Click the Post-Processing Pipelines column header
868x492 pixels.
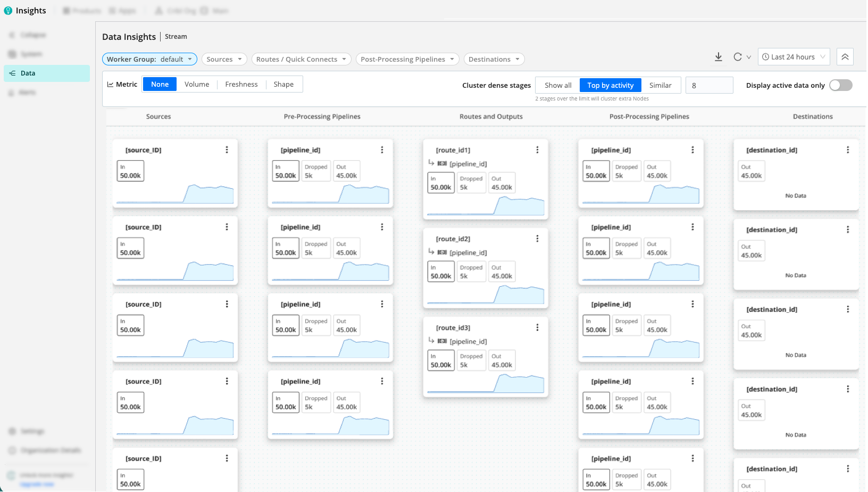coord(649,116)
